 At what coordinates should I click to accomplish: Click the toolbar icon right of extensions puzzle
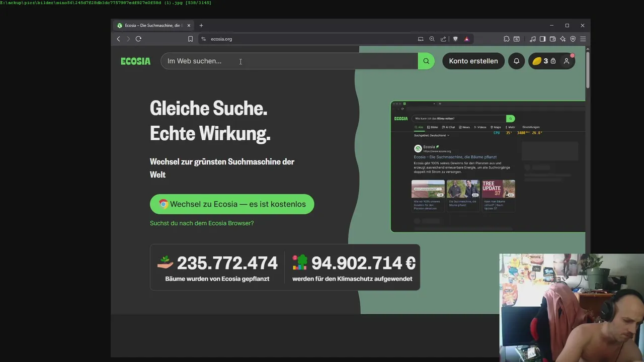[x=516, y=39]
